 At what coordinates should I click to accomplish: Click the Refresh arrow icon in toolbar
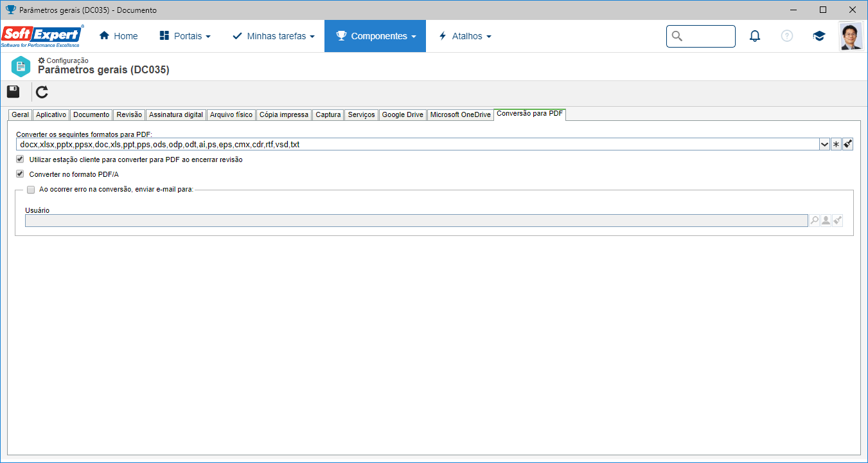coord(42,92)
